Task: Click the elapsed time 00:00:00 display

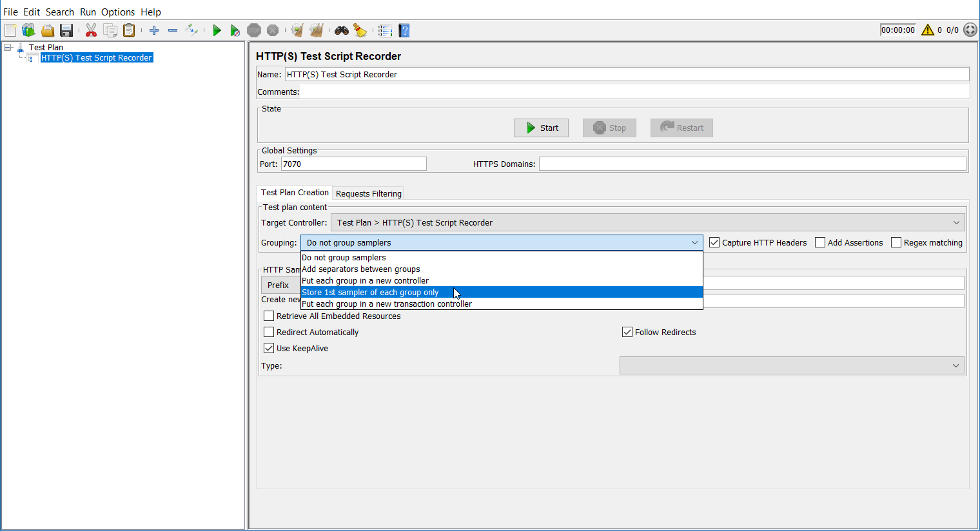Action: [x=898, y=30]
